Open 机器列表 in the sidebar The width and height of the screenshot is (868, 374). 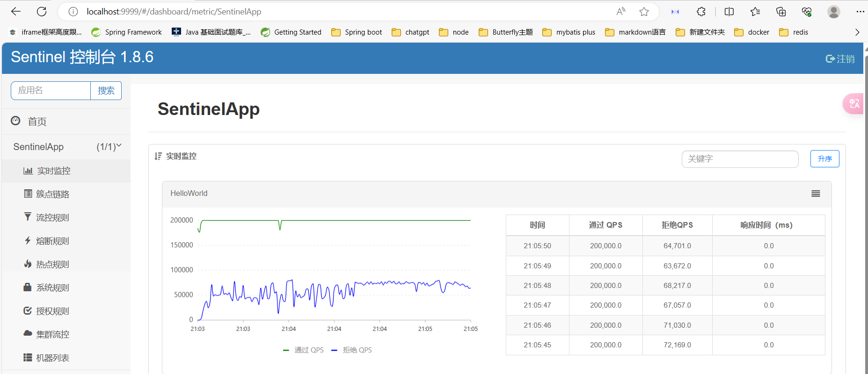coord(52,358)
